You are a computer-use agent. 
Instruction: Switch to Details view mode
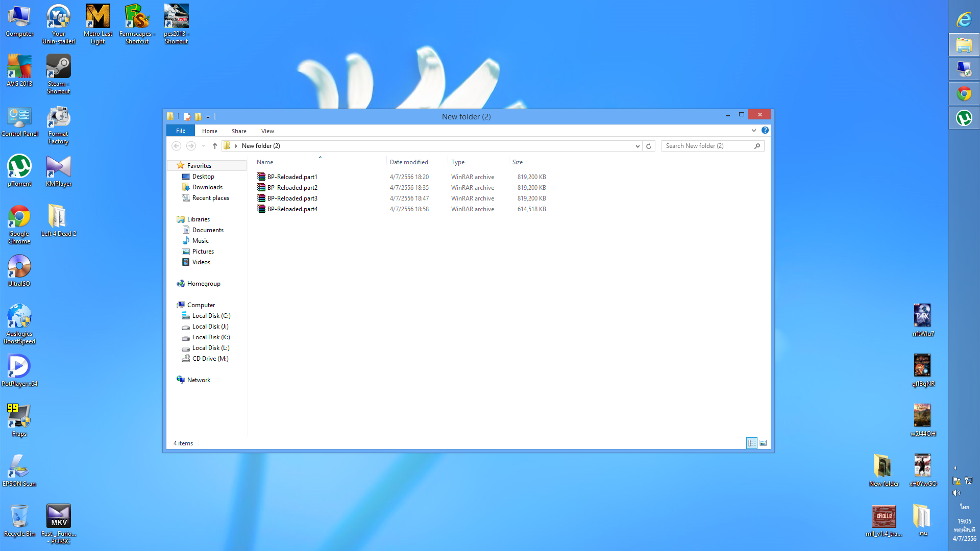752,443
